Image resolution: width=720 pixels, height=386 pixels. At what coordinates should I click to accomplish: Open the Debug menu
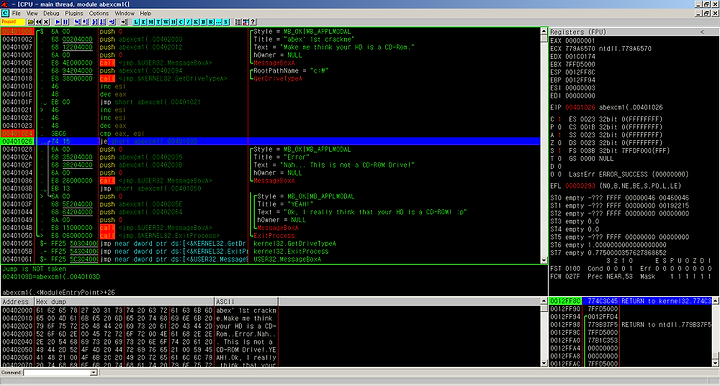coord(51,13)
